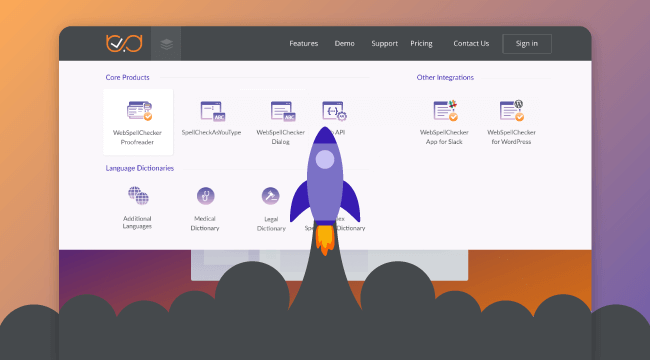This screenshot has height=360, width=650.
Task: Click the WebSpellChecker infinity logo
Action: point(124,44)
